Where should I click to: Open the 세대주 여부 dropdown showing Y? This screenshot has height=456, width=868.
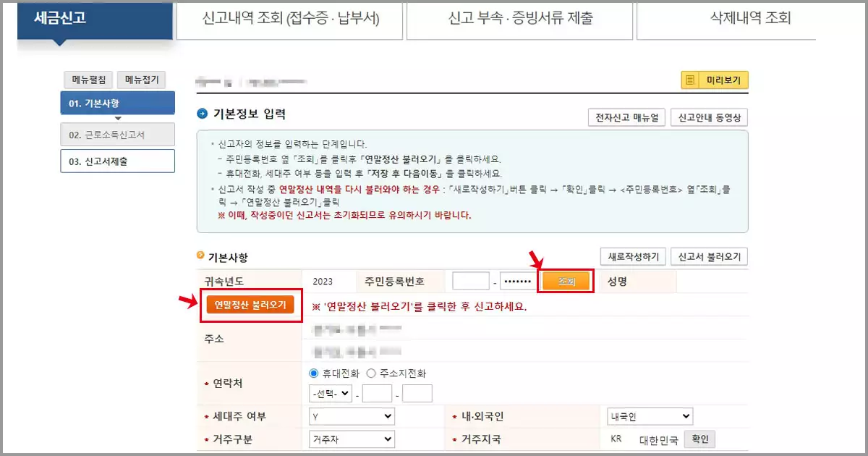pyautogui.click(x=352, y=415)
